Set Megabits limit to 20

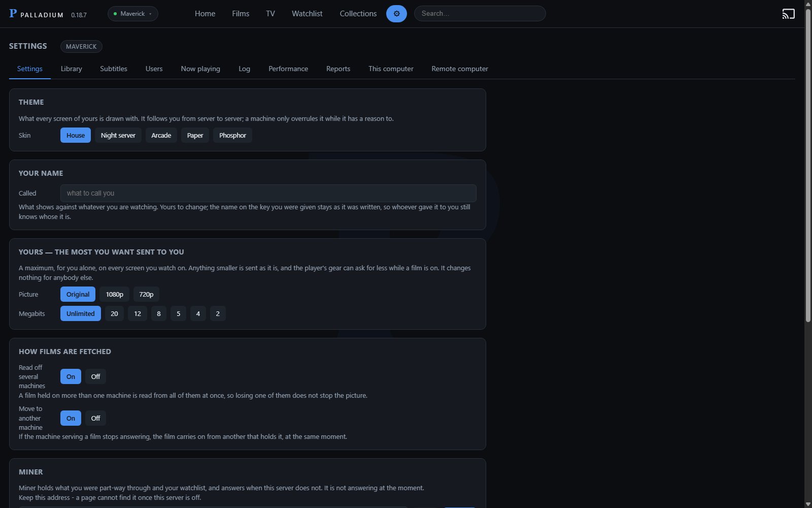[x=114, y=313]
